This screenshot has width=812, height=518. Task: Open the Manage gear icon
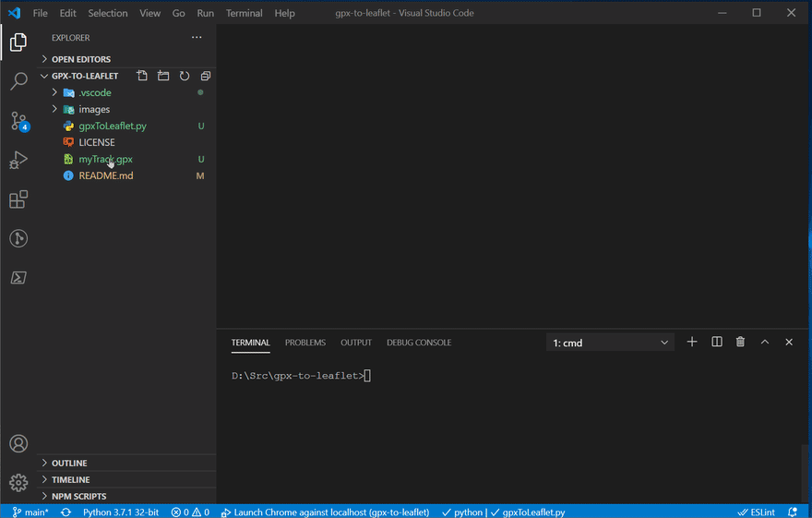(18, 483)
